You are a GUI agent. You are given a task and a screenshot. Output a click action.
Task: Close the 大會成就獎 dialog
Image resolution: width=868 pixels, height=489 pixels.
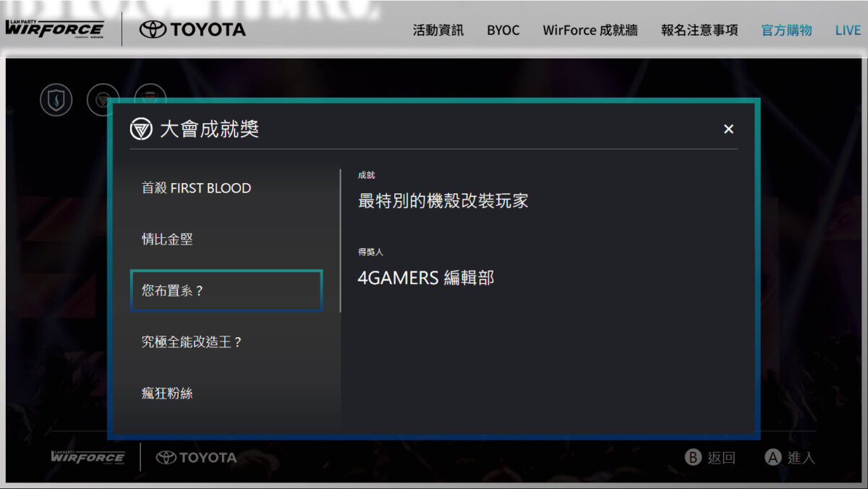click(x=728, y=129)
